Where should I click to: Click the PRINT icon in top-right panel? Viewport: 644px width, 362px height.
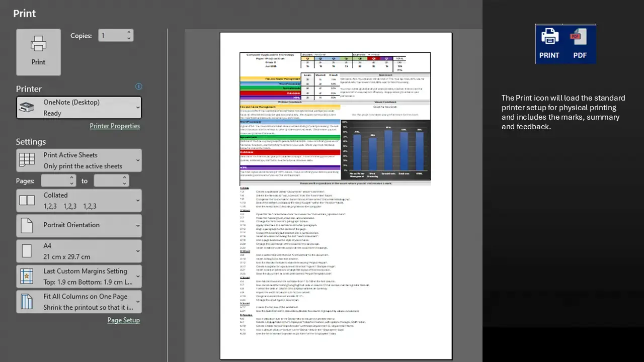click(x=549, y=44)
